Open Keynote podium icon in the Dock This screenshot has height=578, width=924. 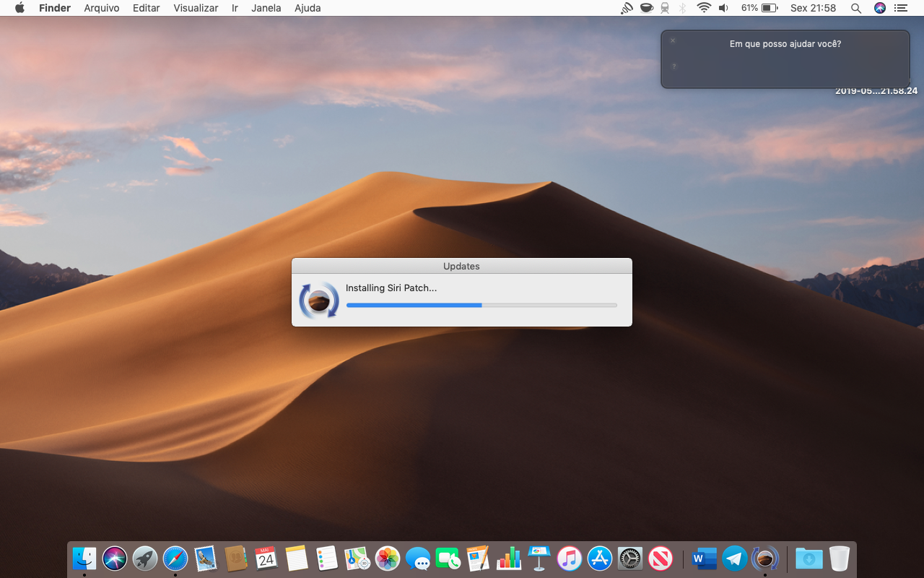(539, 558)
